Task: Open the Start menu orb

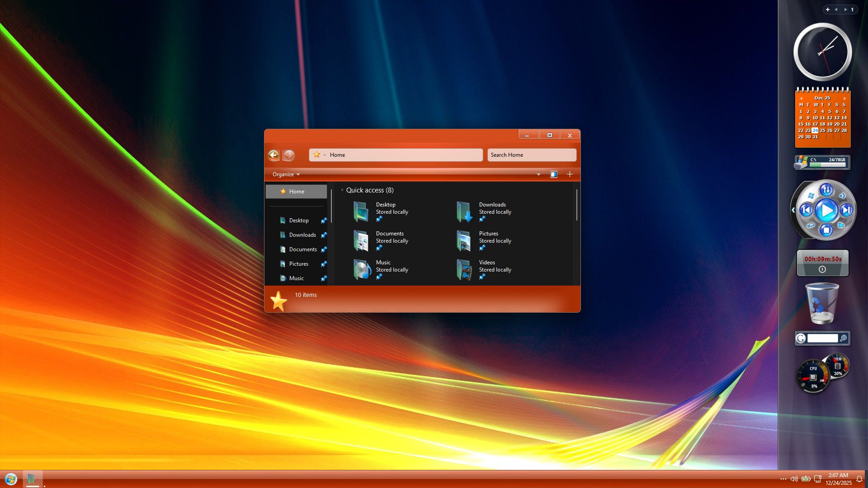Action: tap(11, 479)
